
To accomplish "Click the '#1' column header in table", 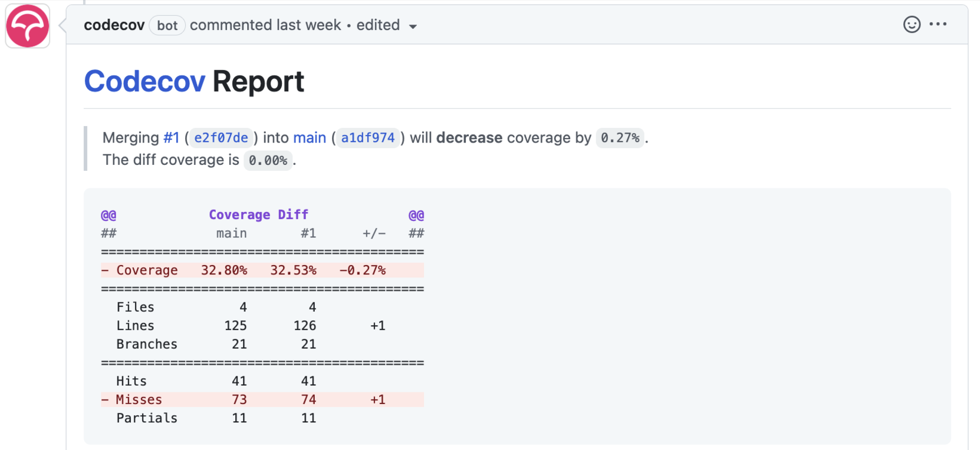I will click(308, 234).
